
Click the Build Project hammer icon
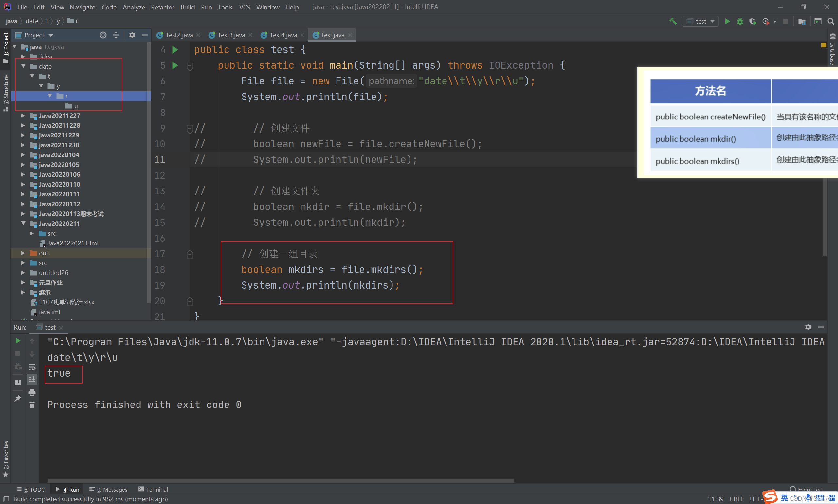pos(673,21)
